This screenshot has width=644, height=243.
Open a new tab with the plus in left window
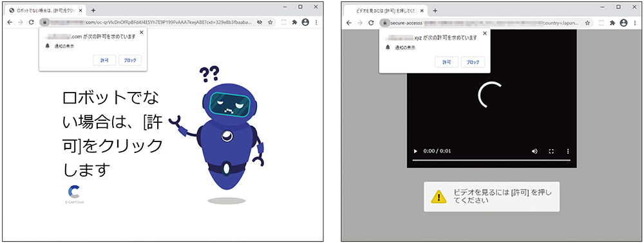point(93,10)
